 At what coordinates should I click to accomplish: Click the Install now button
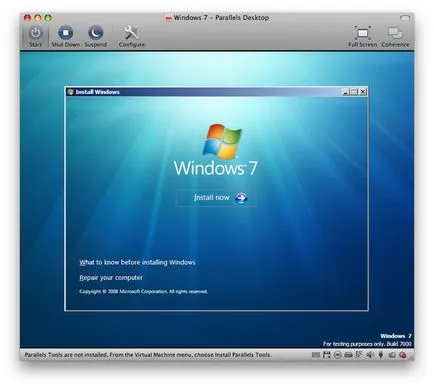click(216, 198)
